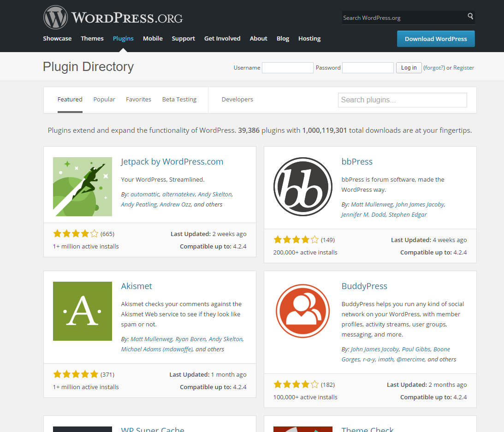Open Blog in the navigation bar
504x432 pixels.
(x=283, y=39)
